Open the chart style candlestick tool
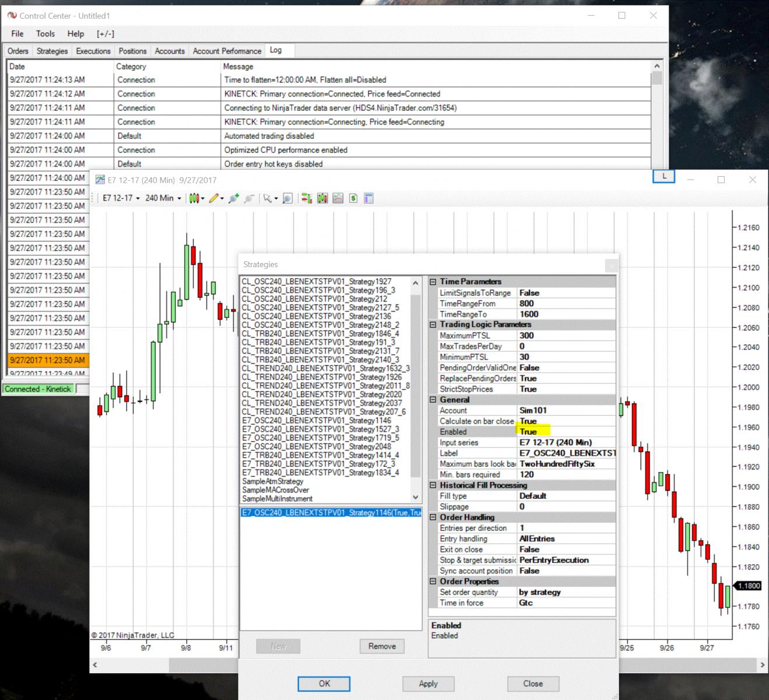This screenshot has width=769, height=700. [x=195, y=198]
